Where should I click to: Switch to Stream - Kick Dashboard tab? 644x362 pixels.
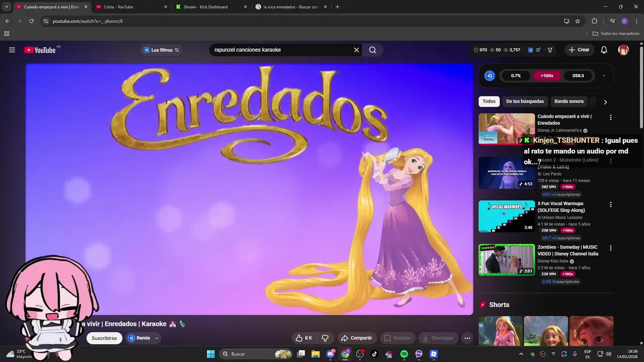[211, 7]
